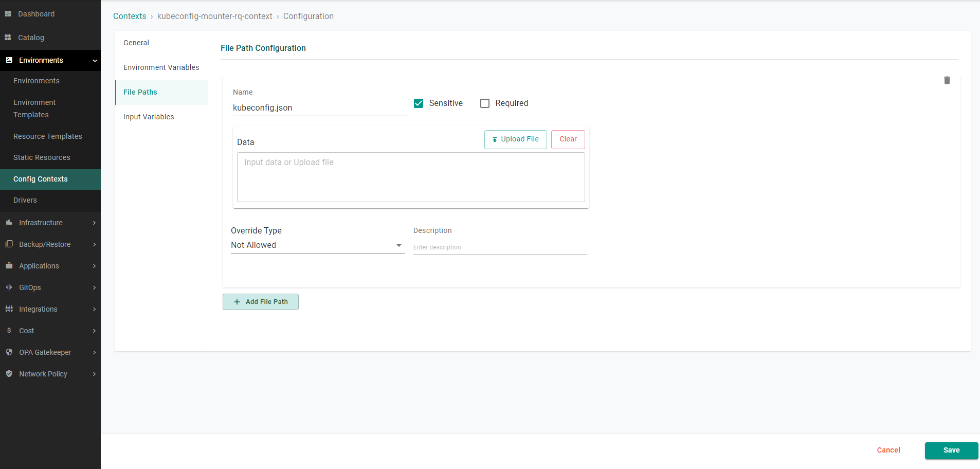Click the Catalog label in sidebar

(x=31, y=38)
